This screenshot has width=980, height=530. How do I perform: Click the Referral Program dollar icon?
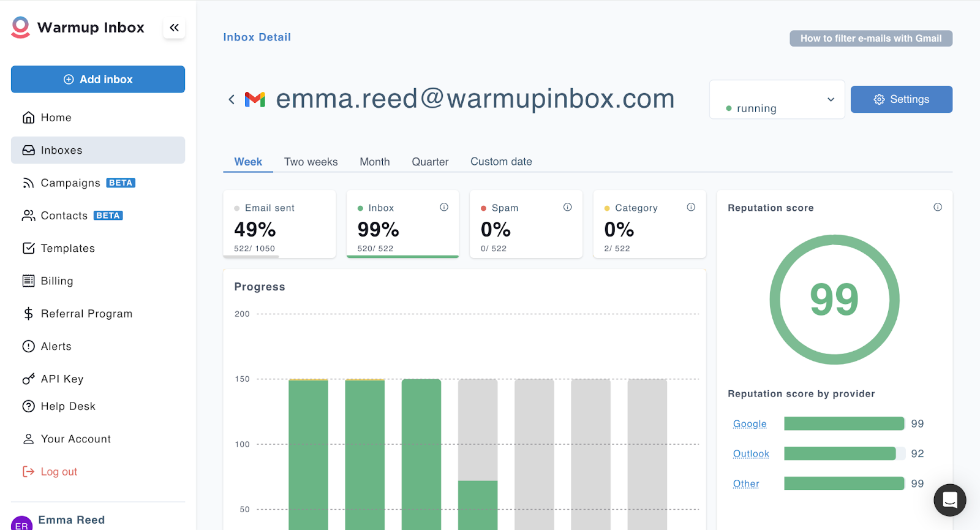pos(28,314)
